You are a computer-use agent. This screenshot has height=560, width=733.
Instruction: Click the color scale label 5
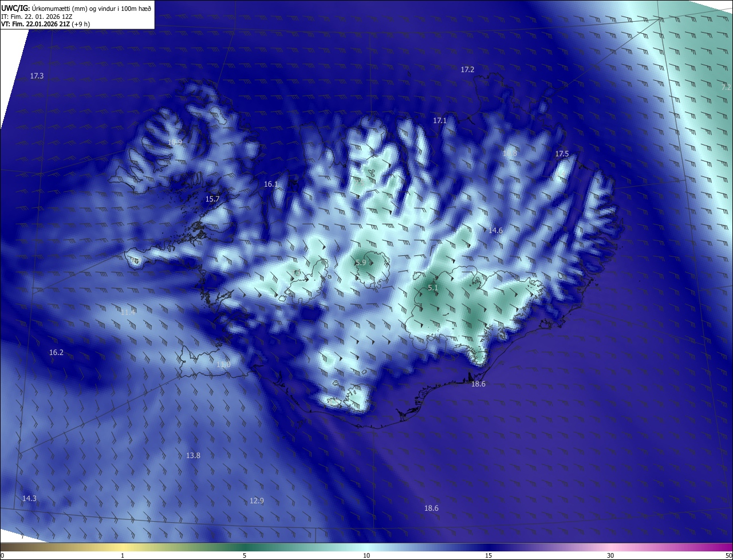(245, 555)
